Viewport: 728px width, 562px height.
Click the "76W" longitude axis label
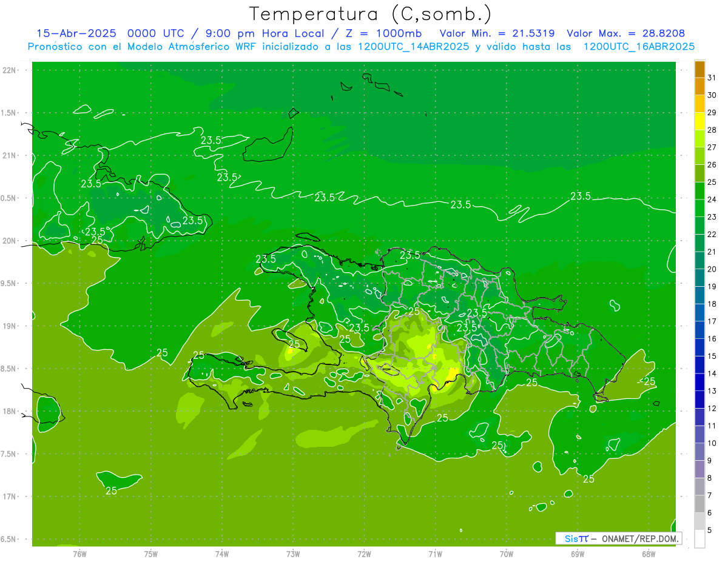click(79, 554)
